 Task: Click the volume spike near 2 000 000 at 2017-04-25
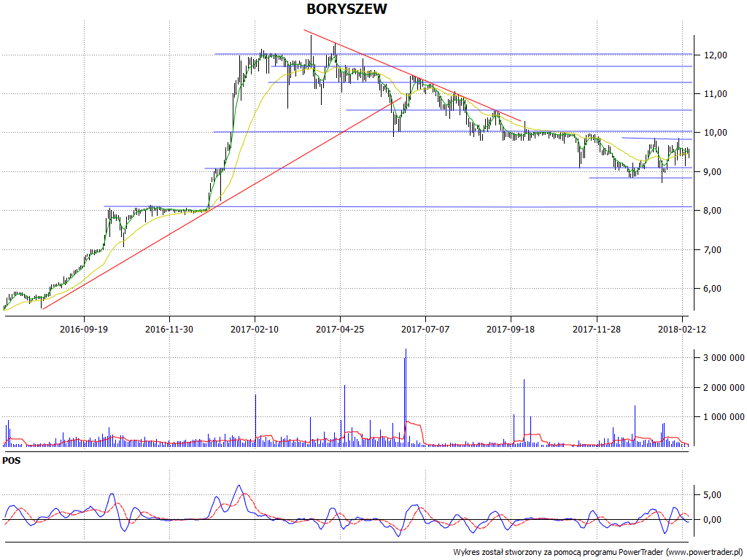pos(344,416)
